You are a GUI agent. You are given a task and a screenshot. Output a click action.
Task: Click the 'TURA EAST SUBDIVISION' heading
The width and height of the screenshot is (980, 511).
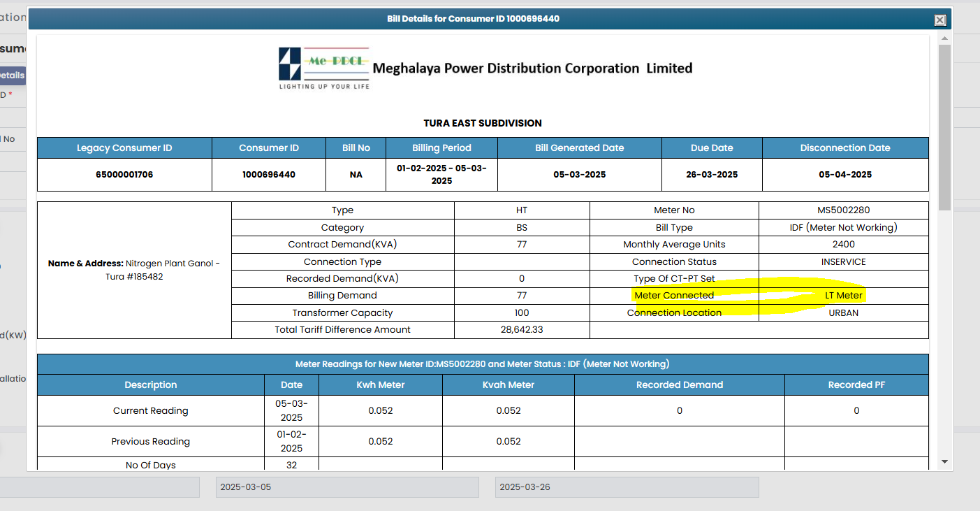pos(483,123)
